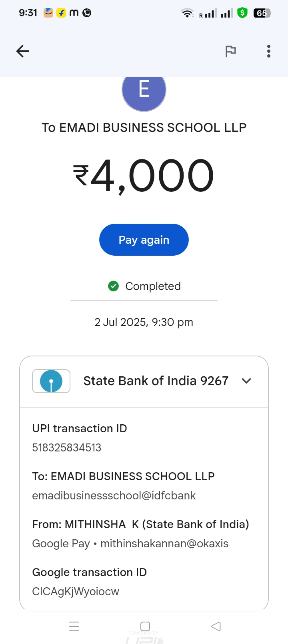Screen dimensions: 288x644
Task: Select State Bank of India 9267 row
Action: click(156, 381)
